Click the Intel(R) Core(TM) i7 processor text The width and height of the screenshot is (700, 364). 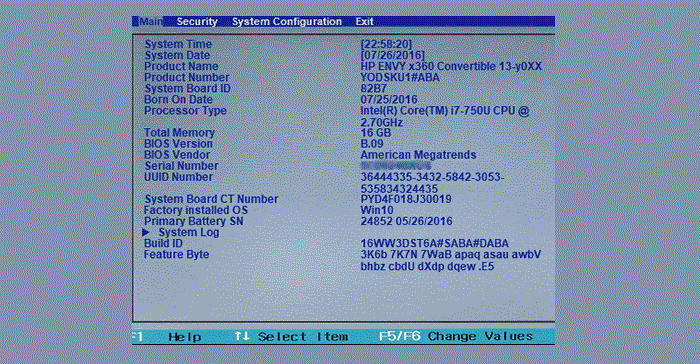(445, 111)
